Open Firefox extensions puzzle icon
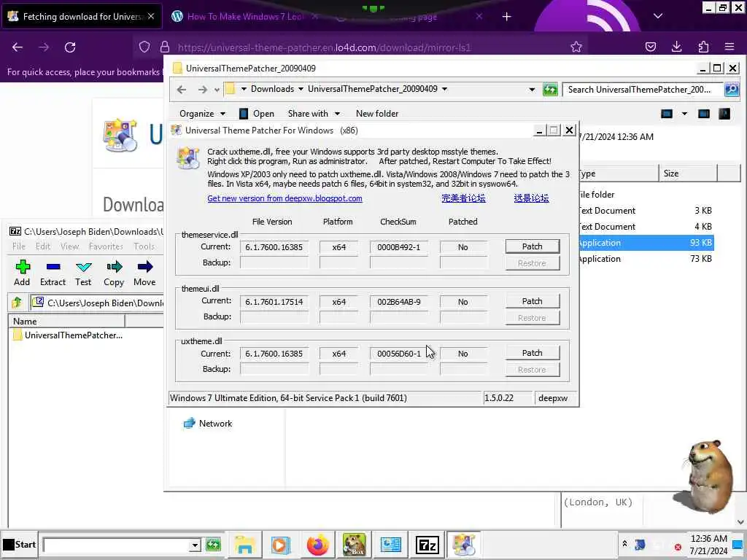This screenshot has height=560, width=747. point(703,47)
